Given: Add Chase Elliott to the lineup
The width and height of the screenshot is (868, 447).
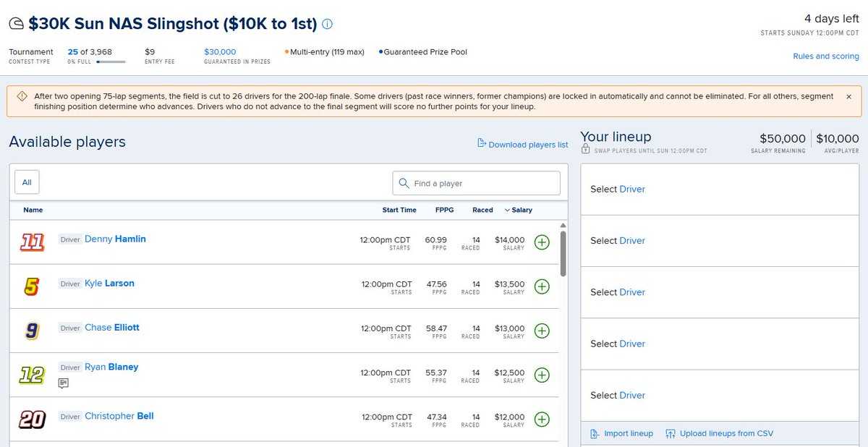Looking at the screenshot, I should 542,331.
